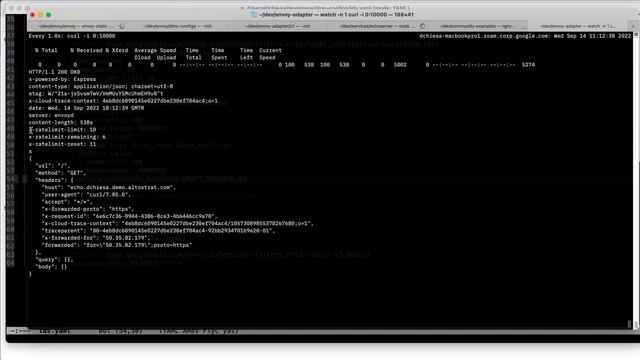The height and width of the screenshot is (360, 640).
Task: Click the 'Current Speed' curl column header
Action: click(270, 54)
